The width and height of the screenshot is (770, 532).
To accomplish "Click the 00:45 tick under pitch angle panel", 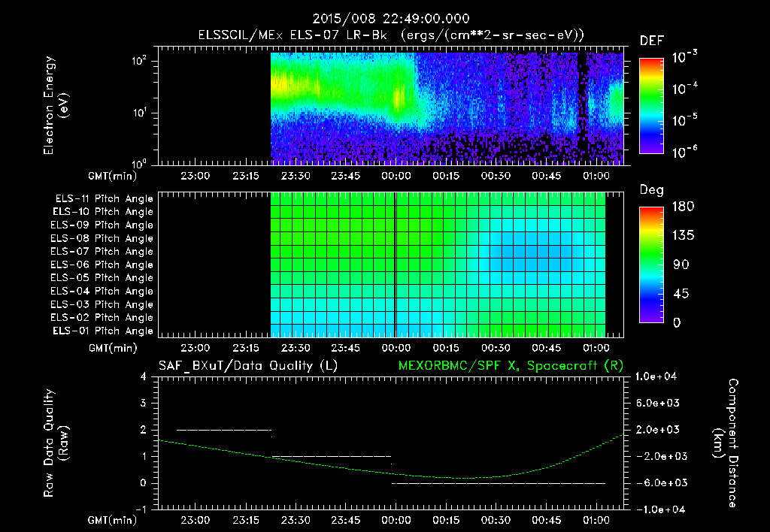I will (x=547, y=348).
